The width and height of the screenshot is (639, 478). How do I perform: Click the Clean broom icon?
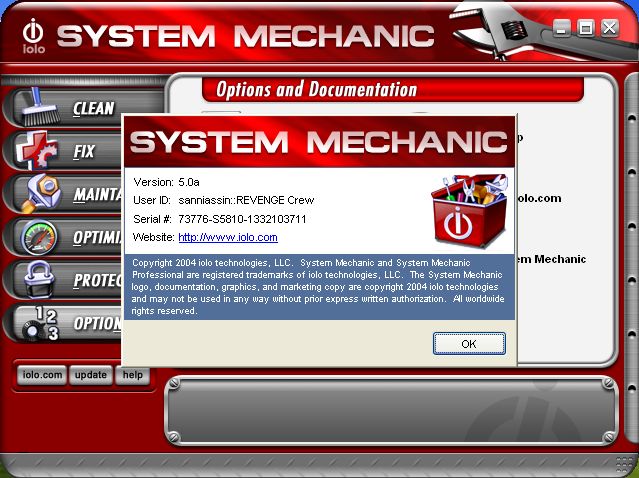click(x=36, y=107)
